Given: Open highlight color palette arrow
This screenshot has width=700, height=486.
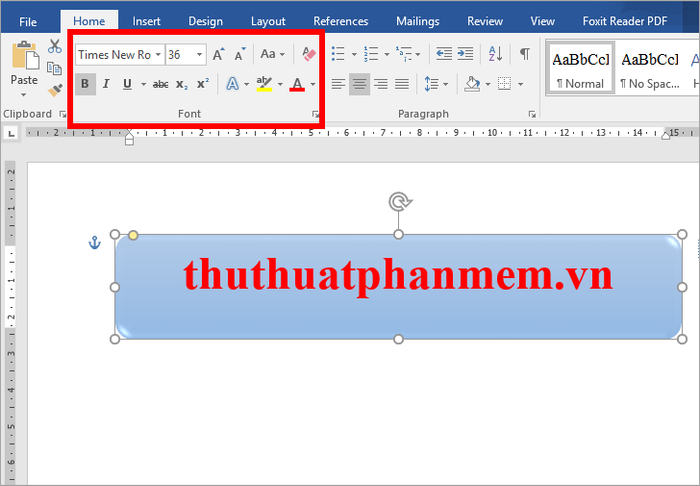Looking at the screenshot, I should (280, 84).
